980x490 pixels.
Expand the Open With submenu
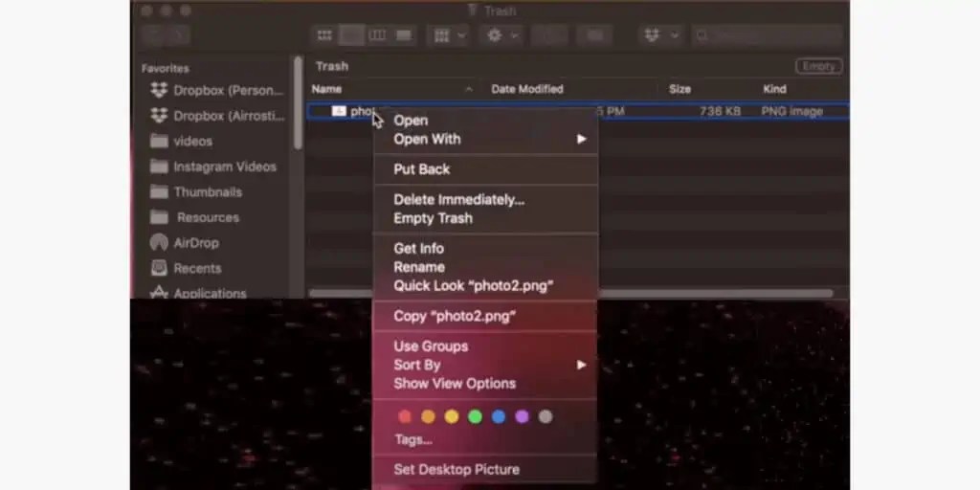click(485, 140)
